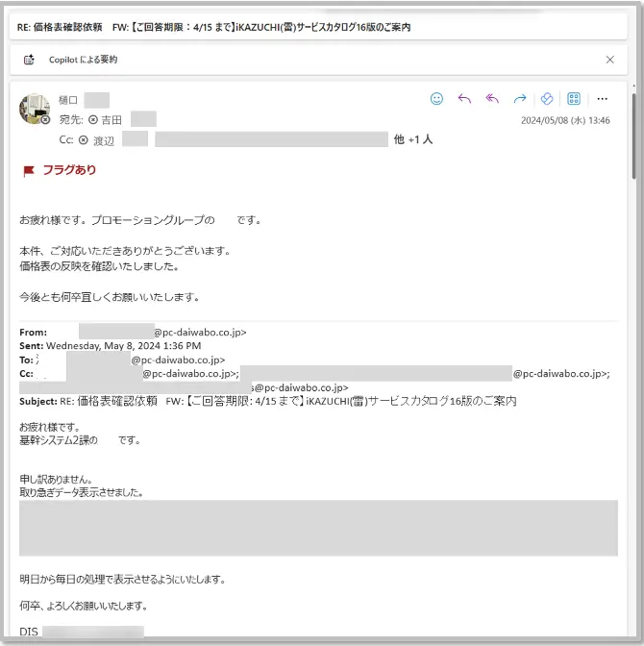
Task: Select recipient 吉田 in the To line
Action: [x=111, y=120]
